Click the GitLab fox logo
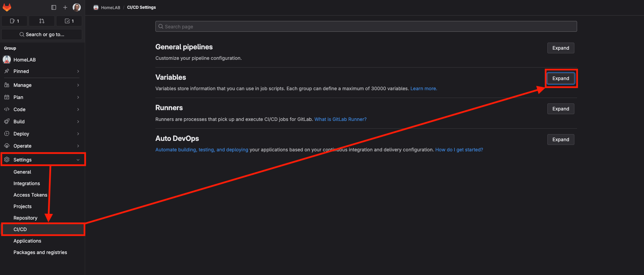The width and height of the screenshot is (644, 275). tap(7, 7)
